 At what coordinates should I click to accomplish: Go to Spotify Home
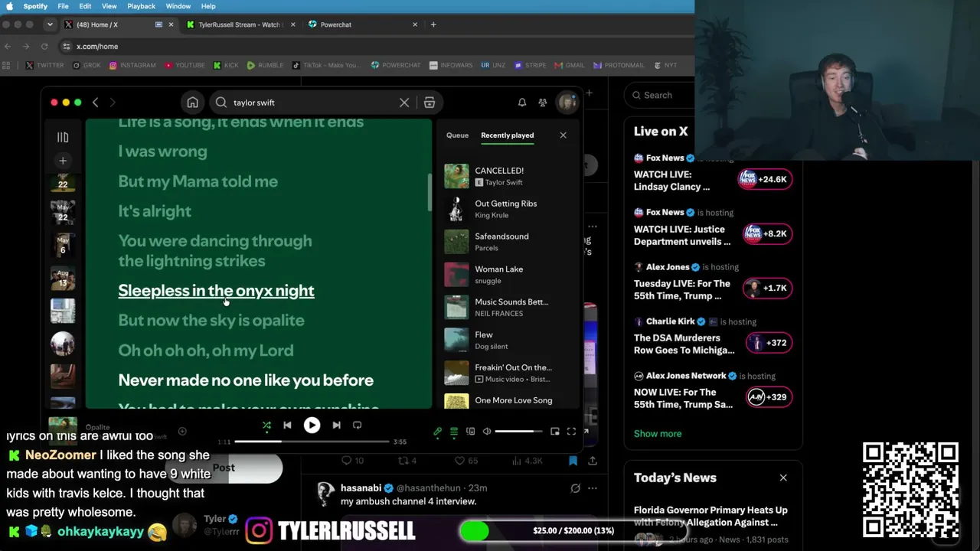[193, 103]
